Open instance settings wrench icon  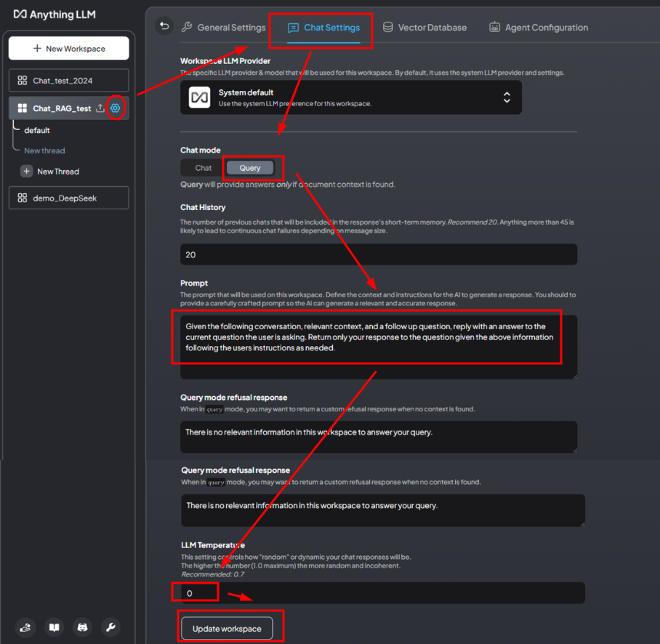pos(110,627)
